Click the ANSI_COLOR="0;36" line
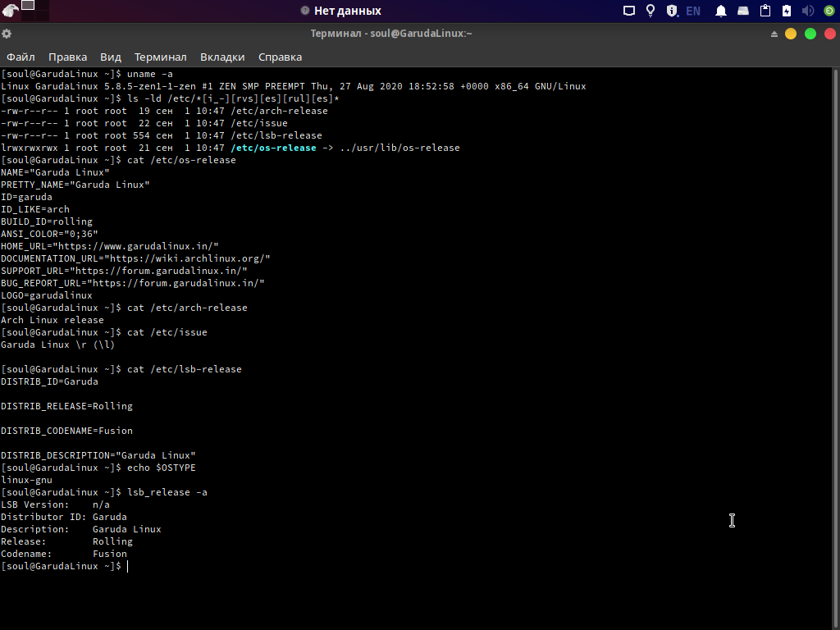Image resolution: width=840 pixels, height=630 pixels. (x=49, y=234)
